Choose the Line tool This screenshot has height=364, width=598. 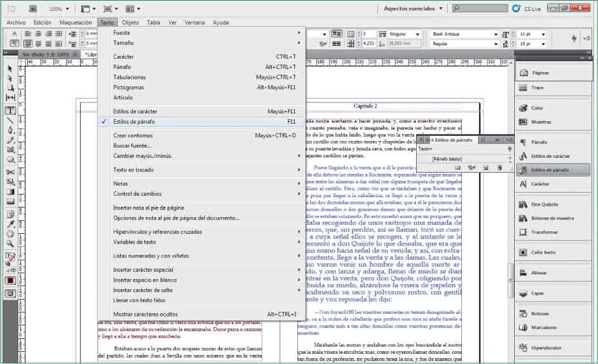(10, 120)
